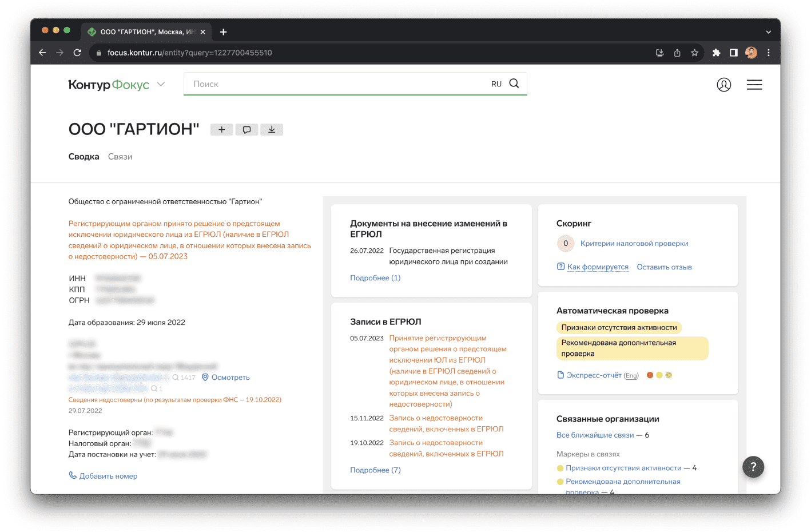Click in the Поиск search field
This screenshot has height=532, width=811.
point(337,84)
